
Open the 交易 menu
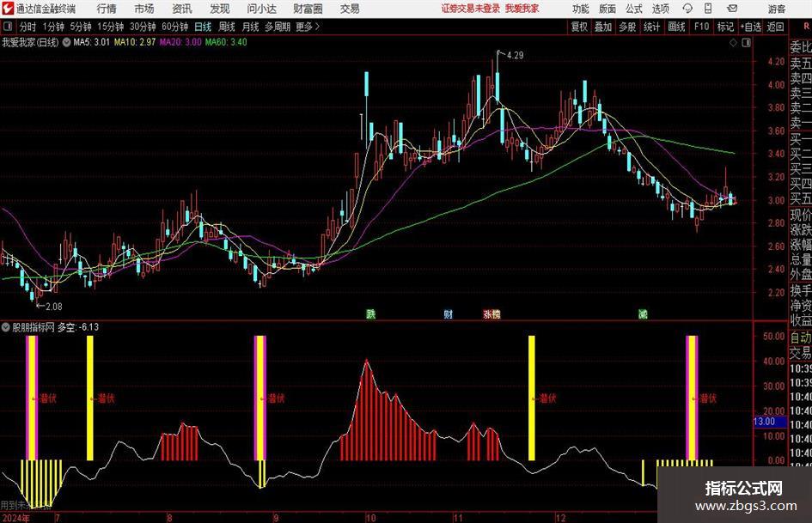[350, 9]
